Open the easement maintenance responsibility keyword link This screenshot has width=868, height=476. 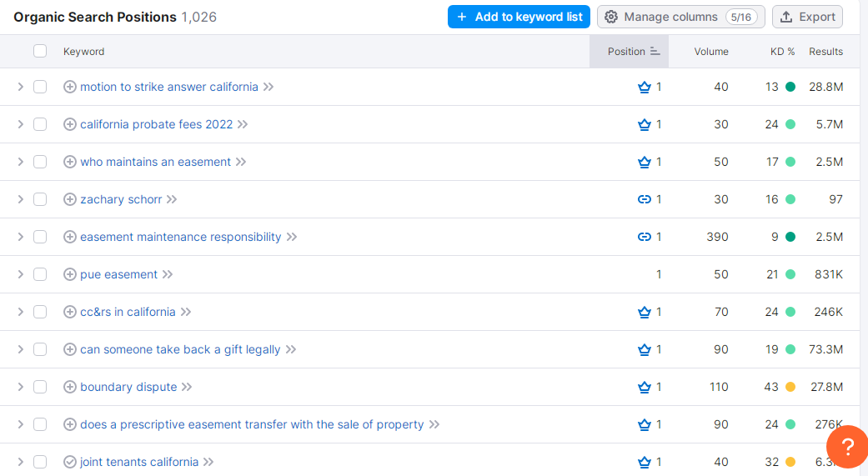[180, 237]
